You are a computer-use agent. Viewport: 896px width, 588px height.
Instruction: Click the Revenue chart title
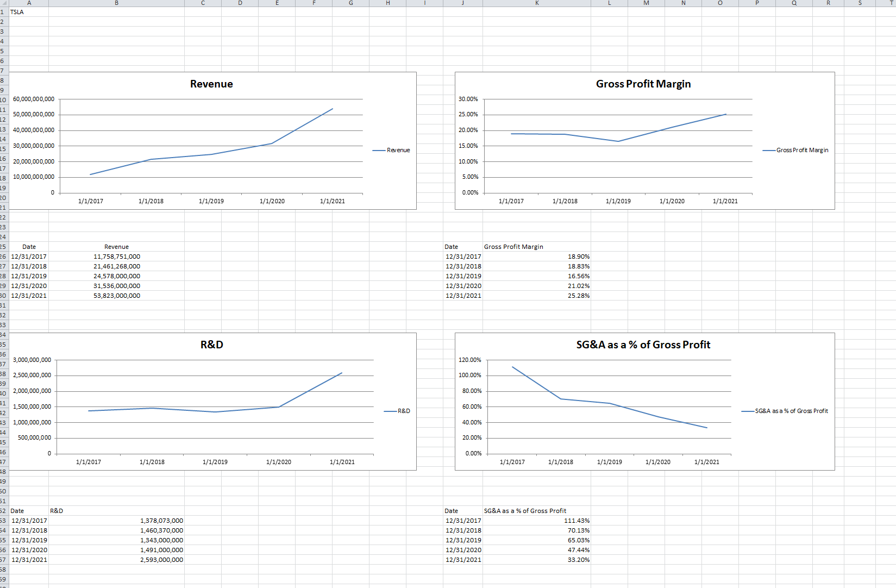tap(211, 84)
